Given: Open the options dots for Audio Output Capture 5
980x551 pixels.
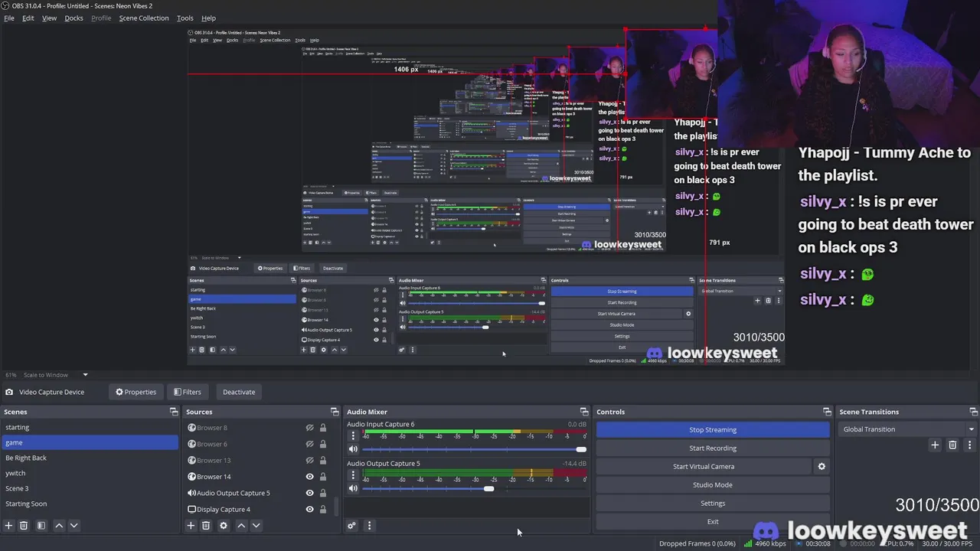Looking at the screenshot, I should point(353,475).
